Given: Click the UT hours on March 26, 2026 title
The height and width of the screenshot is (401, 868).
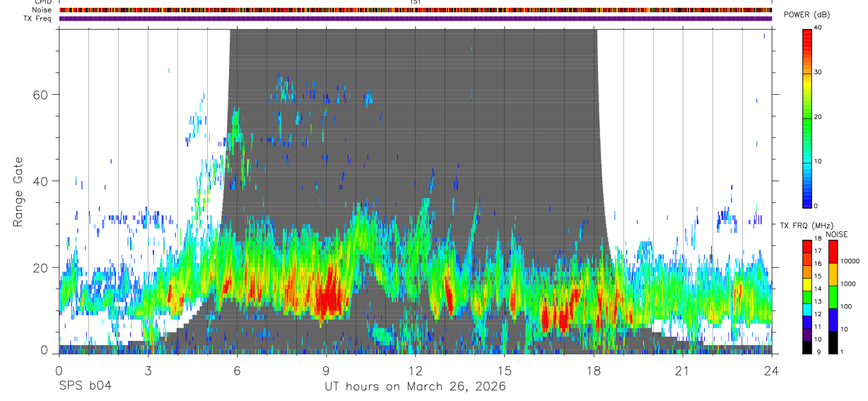Looking at the screenshot, I should pos(415,387).
